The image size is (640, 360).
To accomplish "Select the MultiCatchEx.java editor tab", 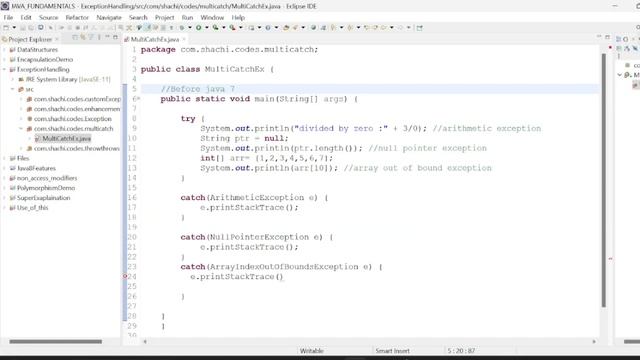I will [x=154, y=39].
